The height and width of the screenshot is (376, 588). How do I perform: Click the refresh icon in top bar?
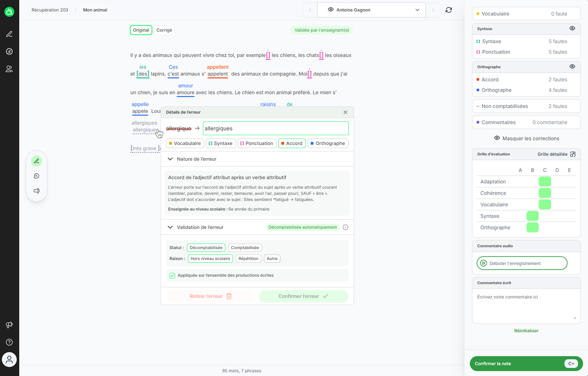pos(449,10)
